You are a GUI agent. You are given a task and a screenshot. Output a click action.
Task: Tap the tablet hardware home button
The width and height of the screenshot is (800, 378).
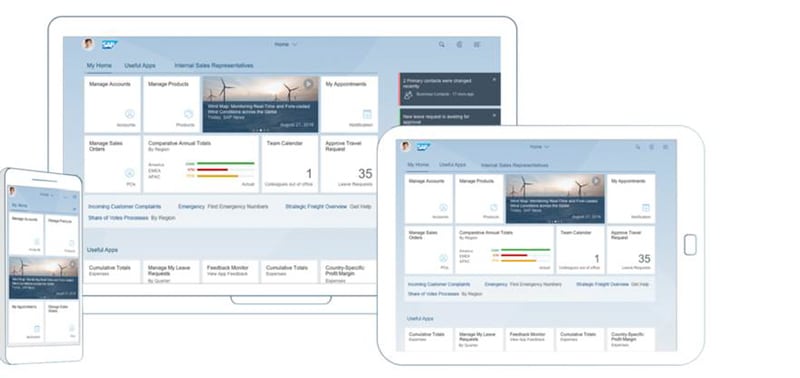tap(690, 245)
